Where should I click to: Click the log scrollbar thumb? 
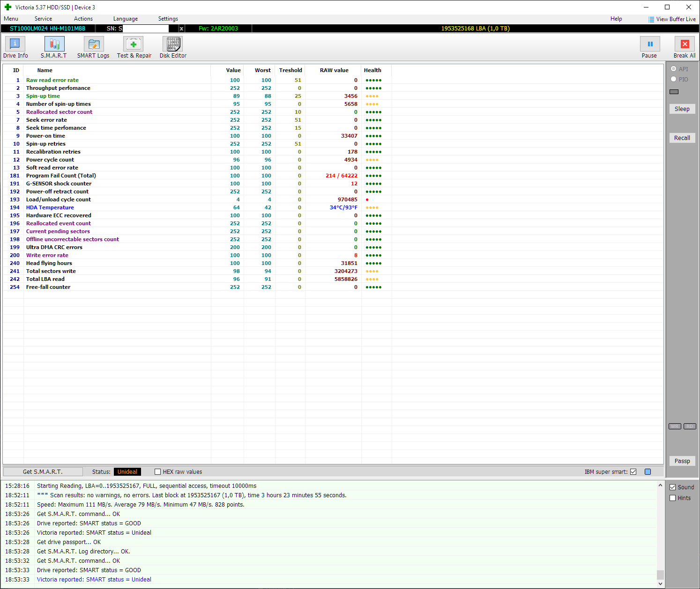click(x=660, y=575)
